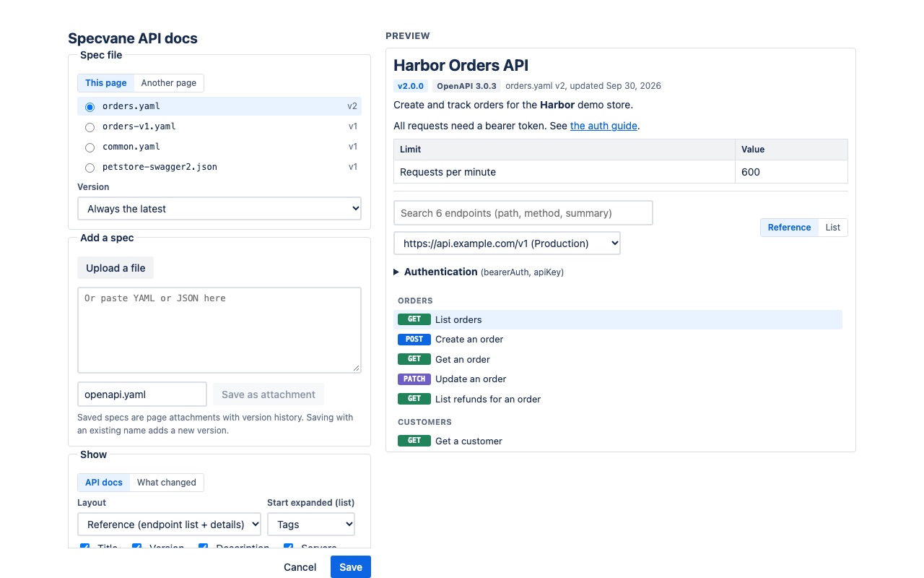Click the OpenAPI 3.0.3 badge
Viewport: 924px width, 578px height.
pyautogui.click(x=467, y=86)
